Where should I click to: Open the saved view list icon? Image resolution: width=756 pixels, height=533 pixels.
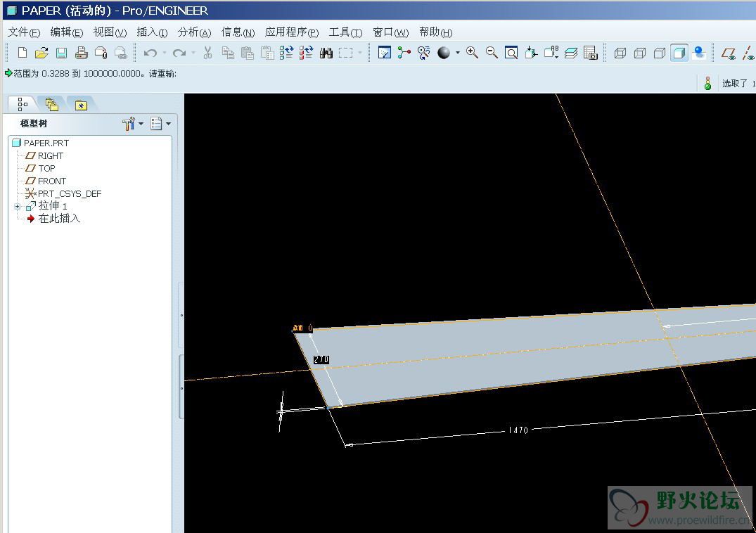point(551,53)
